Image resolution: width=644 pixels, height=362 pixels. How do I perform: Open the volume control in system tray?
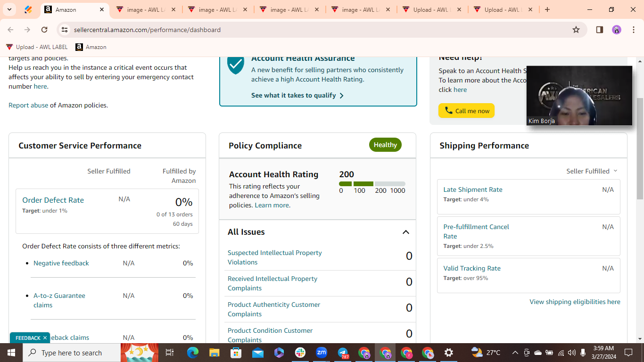pyautogui.click(x=572, y=353)
